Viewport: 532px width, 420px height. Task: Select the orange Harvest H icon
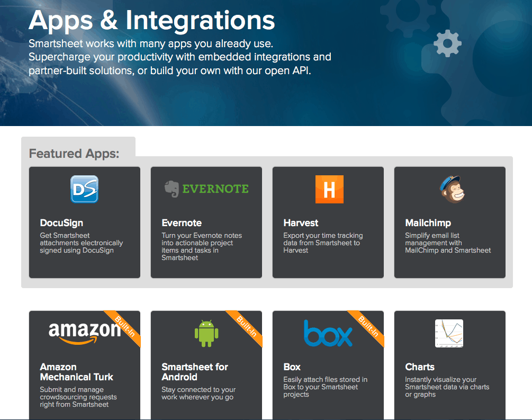(x=329, y=189)
